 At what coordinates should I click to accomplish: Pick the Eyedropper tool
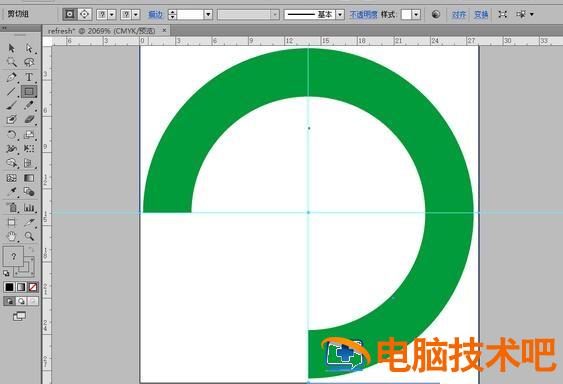point(11,192)
